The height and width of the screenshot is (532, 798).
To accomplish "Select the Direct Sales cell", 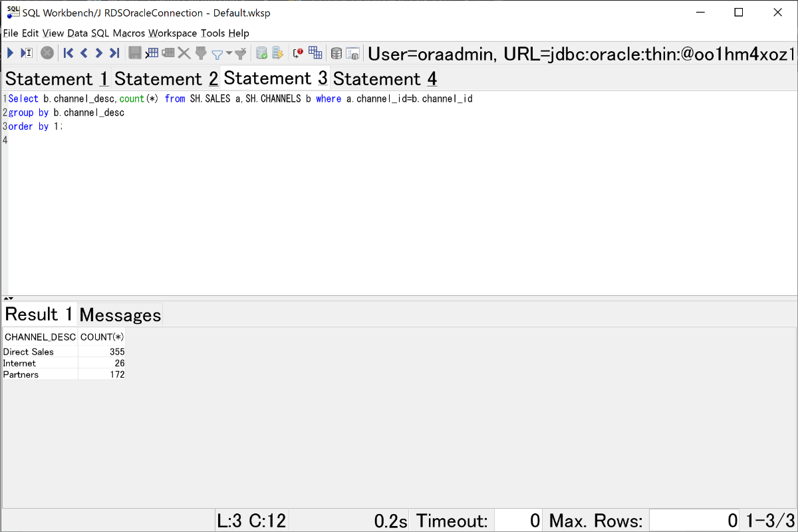I will point(40,352).
